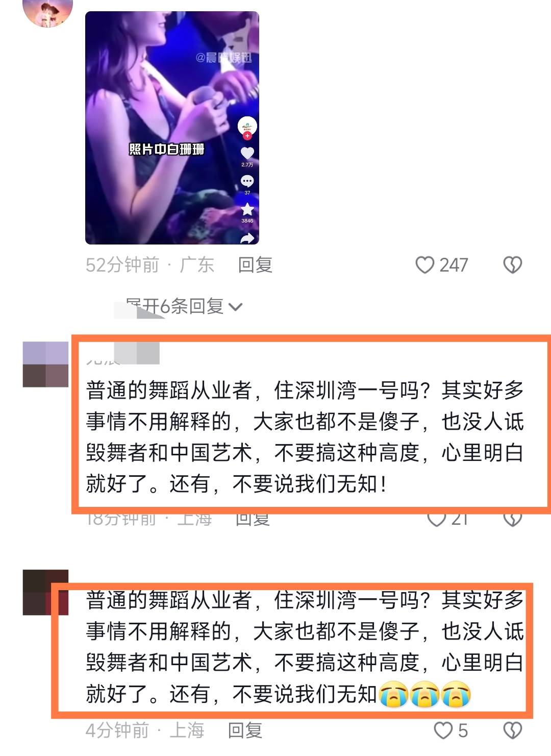Tap share arrow inside video thumbnail

tap(247, 238)
